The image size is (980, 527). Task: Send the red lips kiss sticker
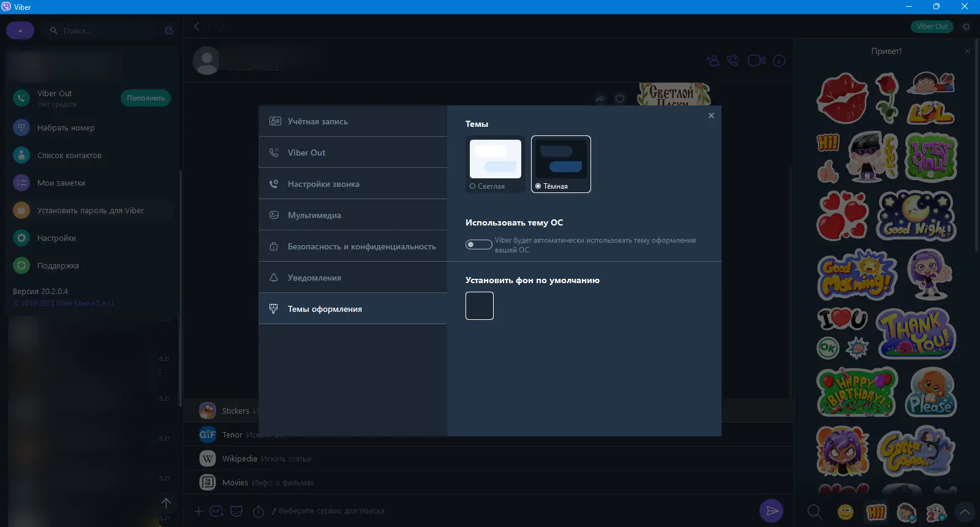pyautogui.click(x=843, y=98)
